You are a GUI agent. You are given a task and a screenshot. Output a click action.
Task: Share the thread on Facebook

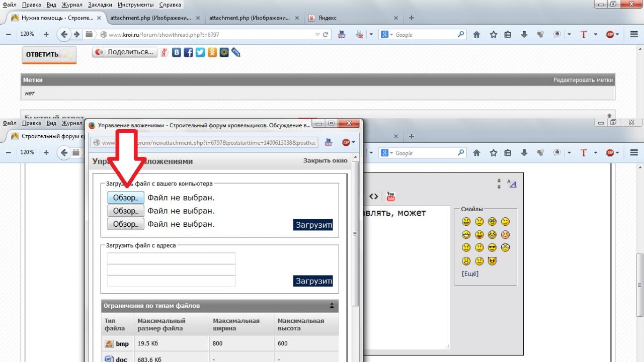tap(188, 52)
